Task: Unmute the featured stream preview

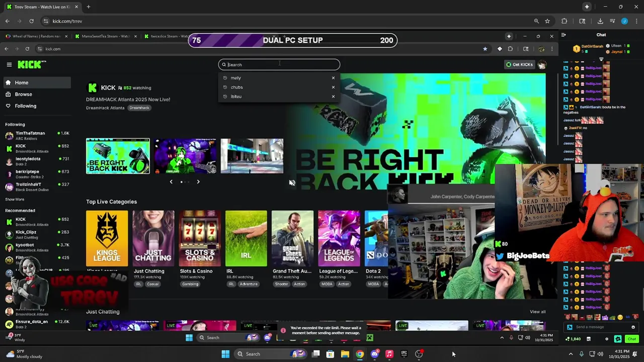Action: [292, 183]
